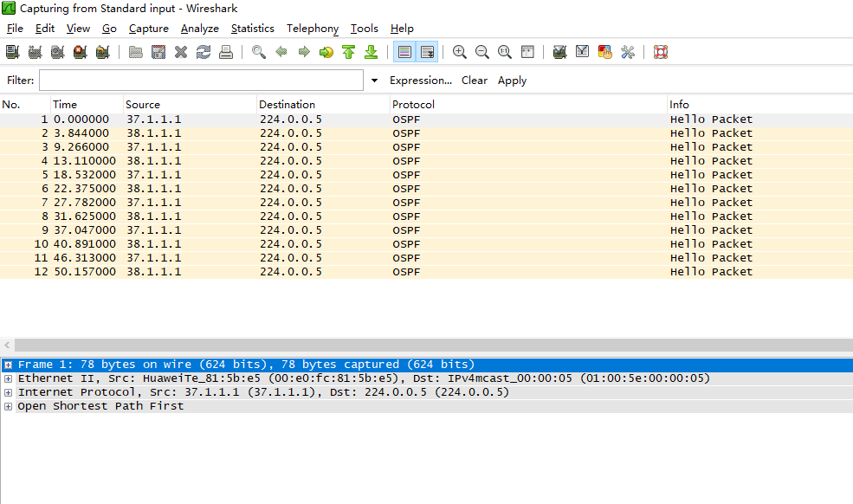Open the Telephony menu
This screenshot has width=853, height=504.
click(313, 29)
